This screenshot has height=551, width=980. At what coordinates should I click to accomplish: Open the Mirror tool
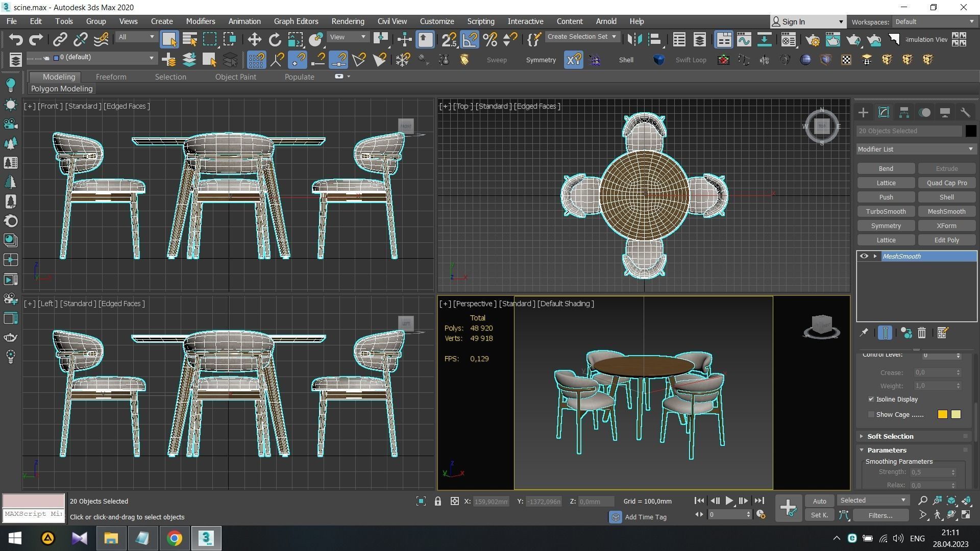pos(634,40)
